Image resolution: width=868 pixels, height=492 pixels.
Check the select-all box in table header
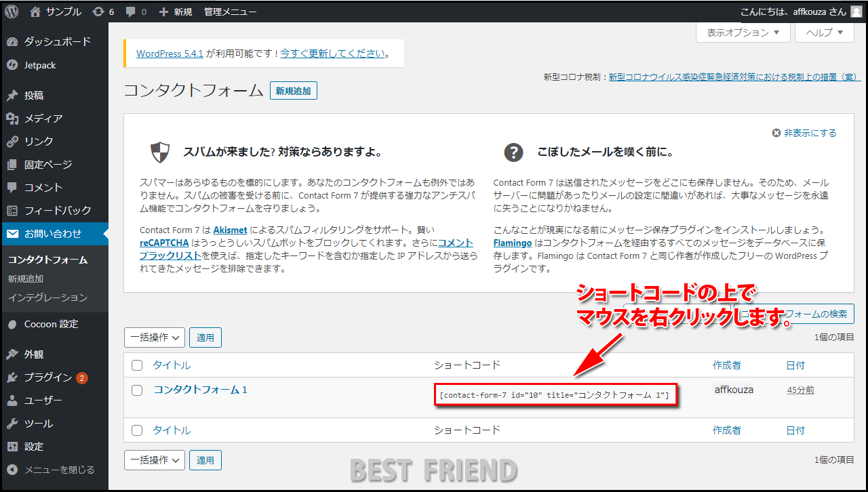(137, 365)
